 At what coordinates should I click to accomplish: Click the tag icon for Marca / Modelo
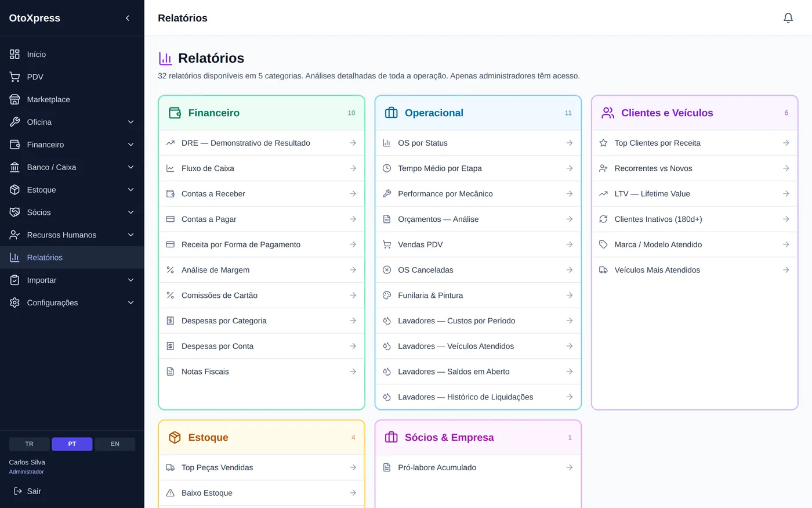point(603,244)
